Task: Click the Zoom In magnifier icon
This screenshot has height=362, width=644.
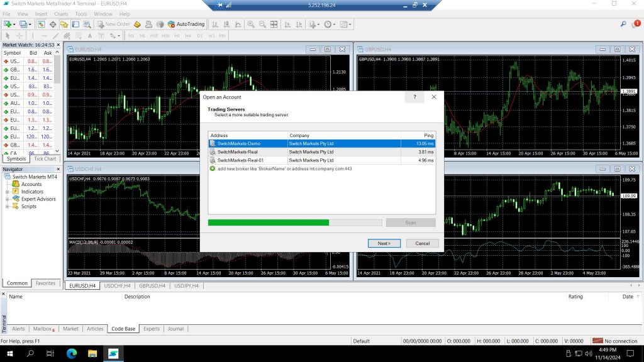Action: click(x=251, y=24)
